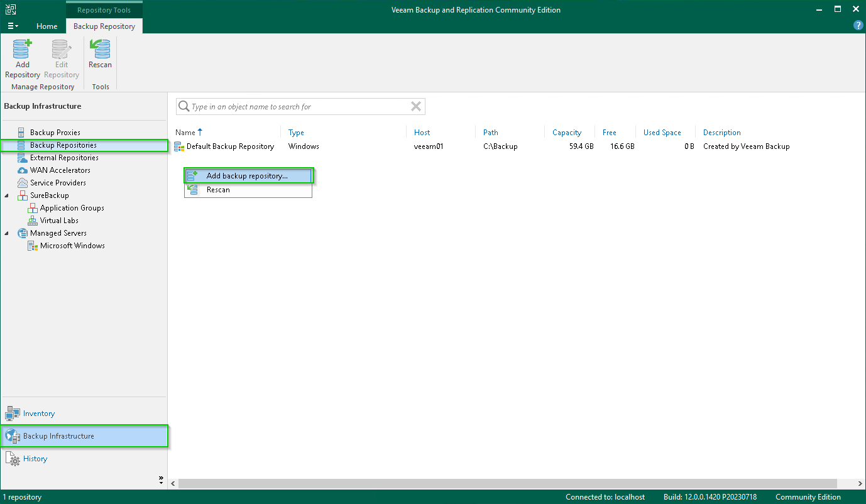
Task: Select Backup Proxies in the tree
Action: [x=55, y=133]
